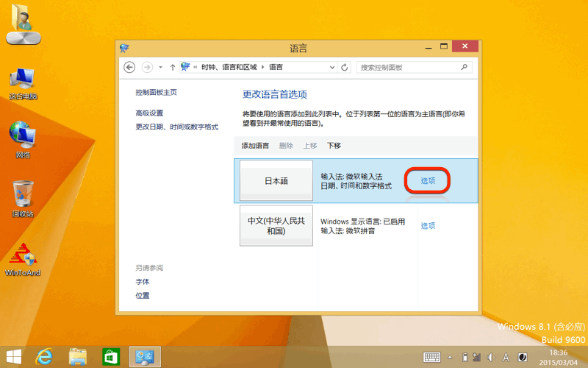Open 高级设置 in the left sidebar

[x=149, y=113]
